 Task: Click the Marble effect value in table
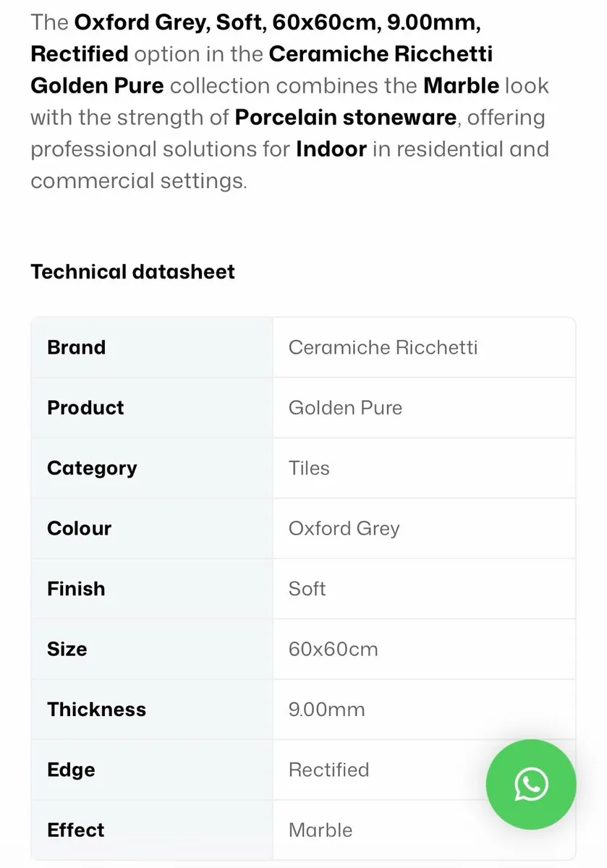(321, 830)
